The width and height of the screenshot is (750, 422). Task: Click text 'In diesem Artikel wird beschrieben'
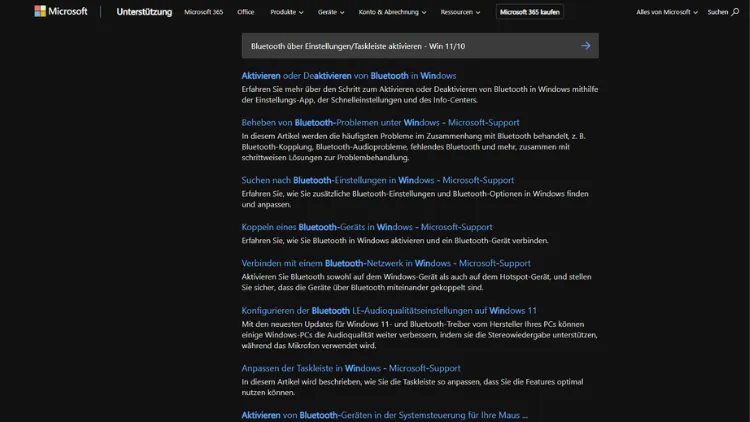pyautogui.click(x=301, y=382)
